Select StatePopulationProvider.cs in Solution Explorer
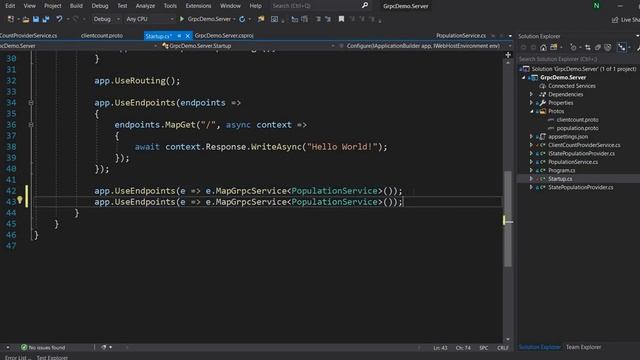The height and width of the screenshot is (360, 640). (x=580, y=187)
